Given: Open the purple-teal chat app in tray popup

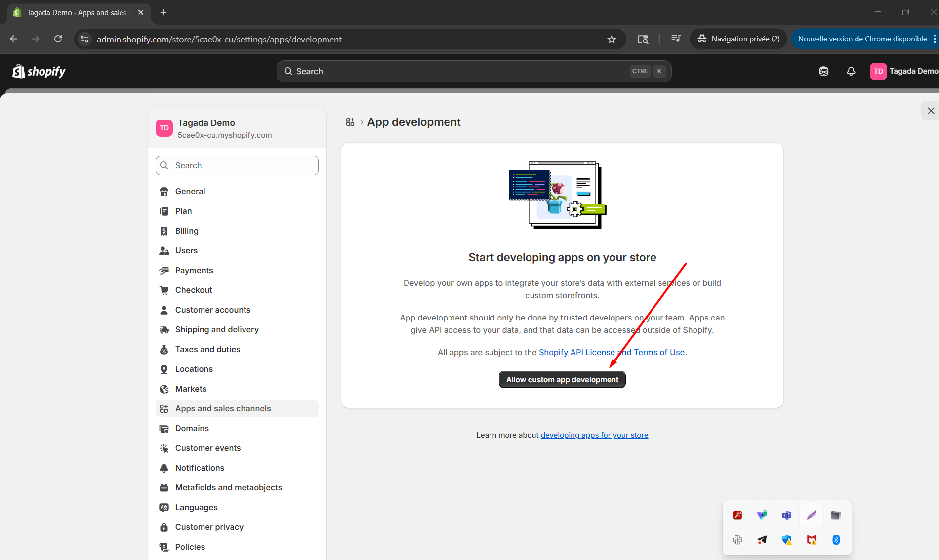Looking at the screenshot, I should [762, 515].
